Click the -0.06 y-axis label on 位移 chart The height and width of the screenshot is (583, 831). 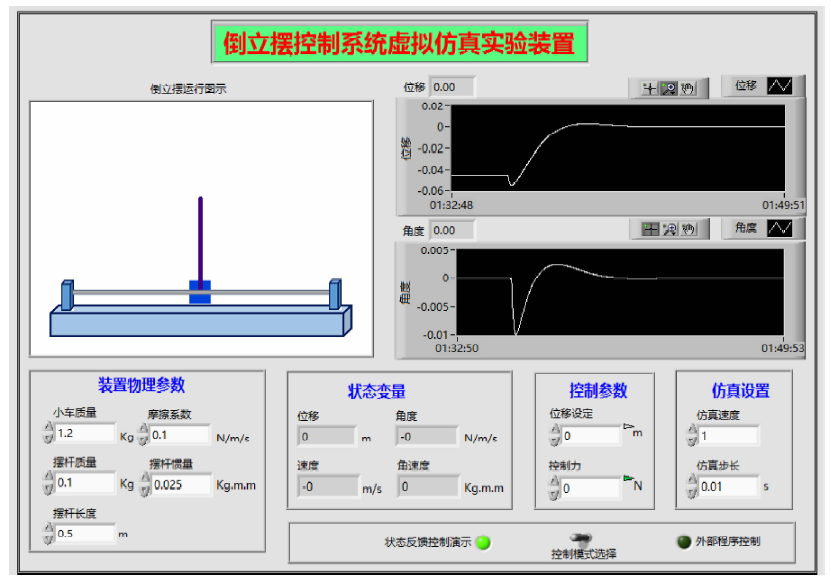point(430,191)
